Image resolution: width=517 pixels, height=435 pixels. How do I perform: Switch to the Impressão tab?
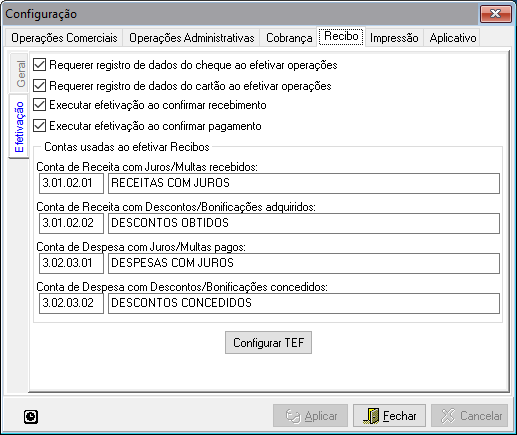click(x=394, y=38)
